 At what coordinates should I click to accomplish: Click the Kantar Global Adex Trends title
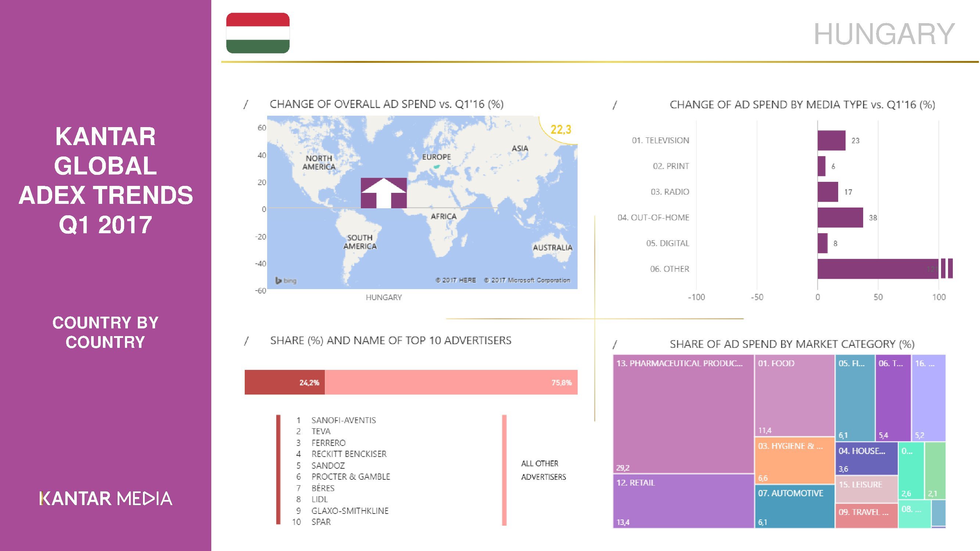tap(106, 180)
